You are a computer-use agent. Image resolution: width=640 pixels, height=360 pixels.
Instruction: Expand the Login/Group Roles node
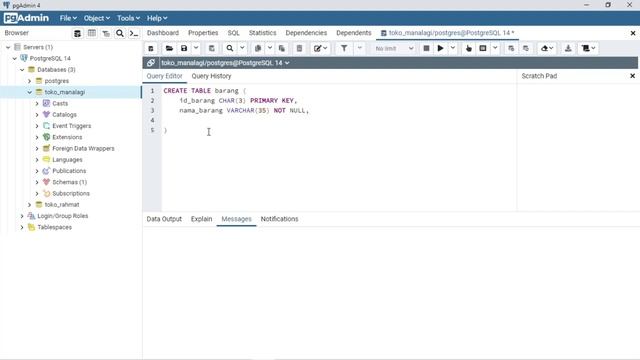click(22, 216)
